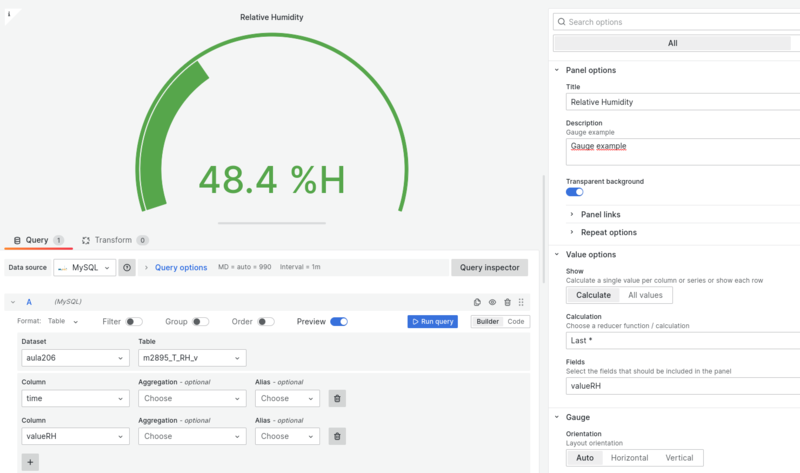Select All values show option

point(645,295)
